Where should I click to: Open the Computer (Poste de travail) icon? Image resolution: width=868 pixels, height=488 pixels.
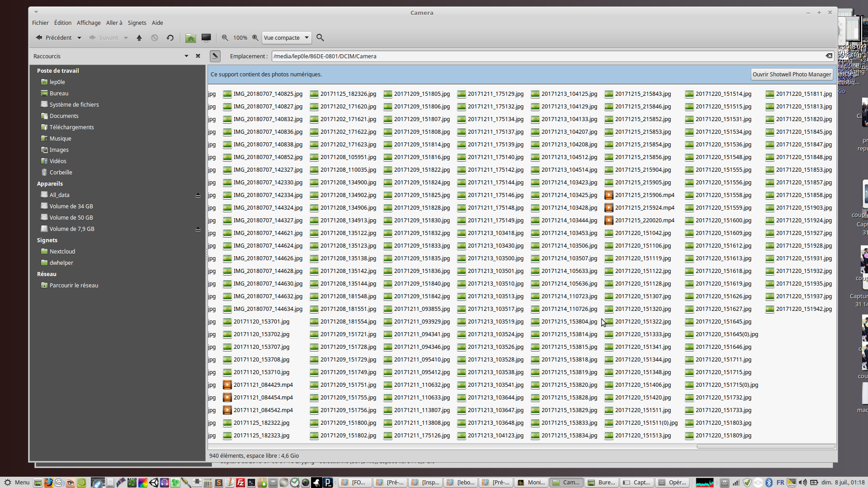tap(206, 38)
